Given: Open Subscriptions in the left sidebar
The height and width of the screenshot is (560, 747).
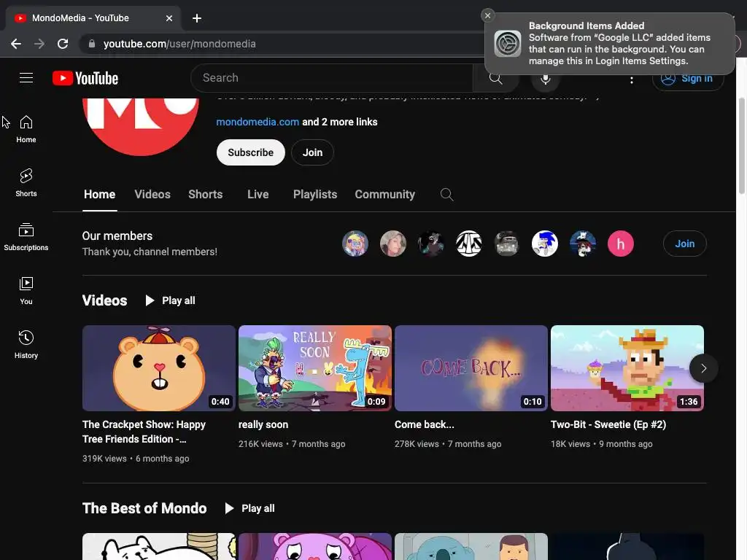Looking at the screenshot, I should click(x=26, y=237).
